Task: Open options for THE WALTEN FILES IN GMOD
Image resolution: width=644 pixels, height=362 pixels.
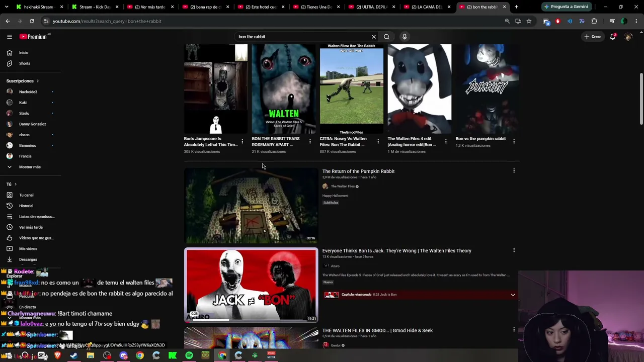Action: coord(514,330)
